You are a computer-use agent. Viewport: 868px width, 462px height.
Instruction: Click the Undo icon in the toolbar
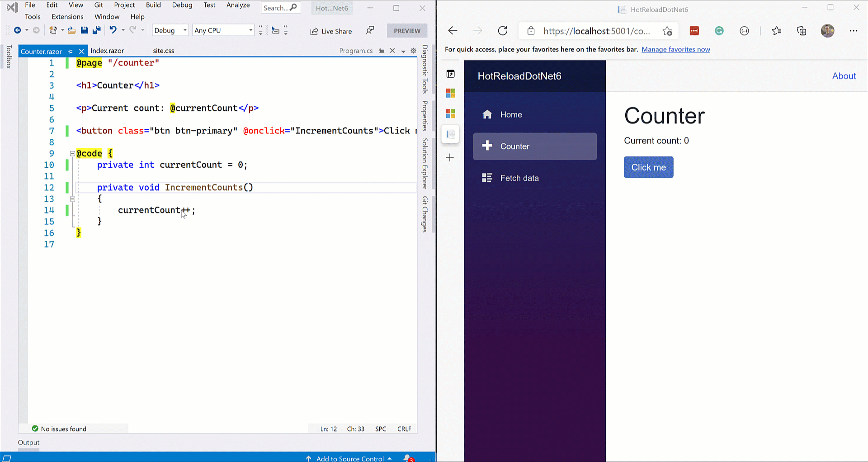(x=113, y=30)
